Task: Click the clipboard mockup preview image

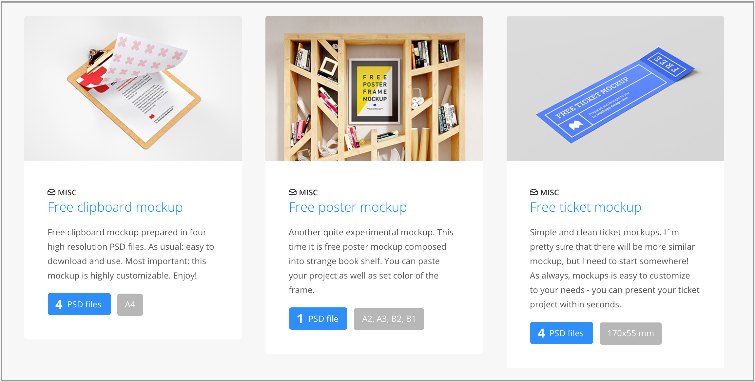Action: point(133,89)
